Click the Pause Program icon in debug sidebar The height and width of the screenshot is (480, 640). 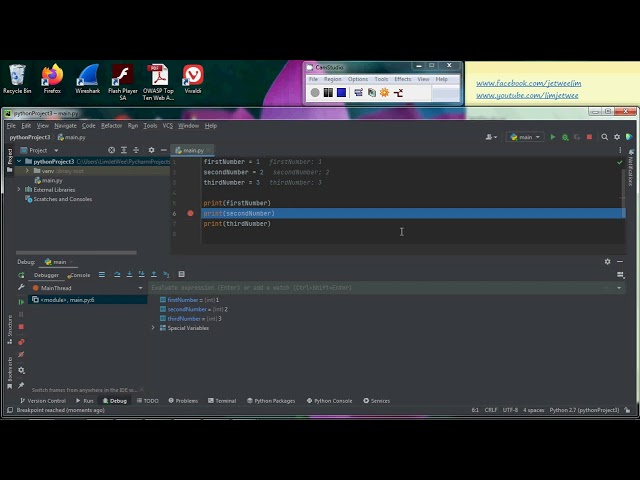[21, 314]
